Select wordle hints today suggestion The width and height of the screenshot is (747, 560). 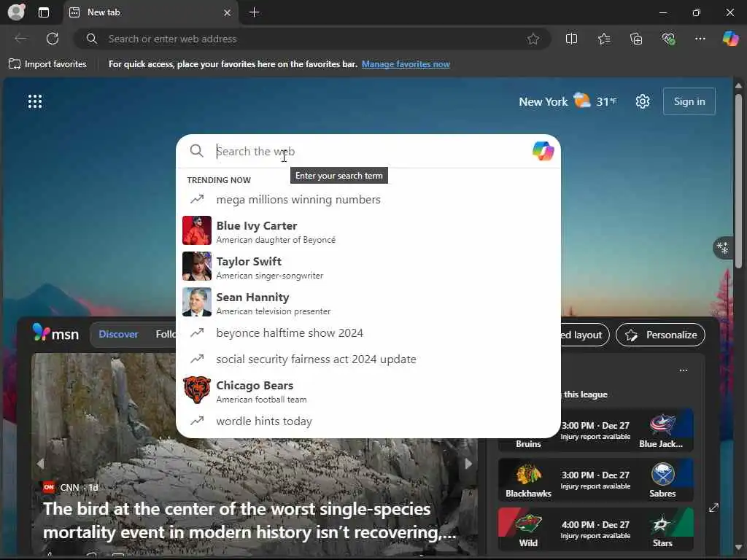tap(368, 421)
